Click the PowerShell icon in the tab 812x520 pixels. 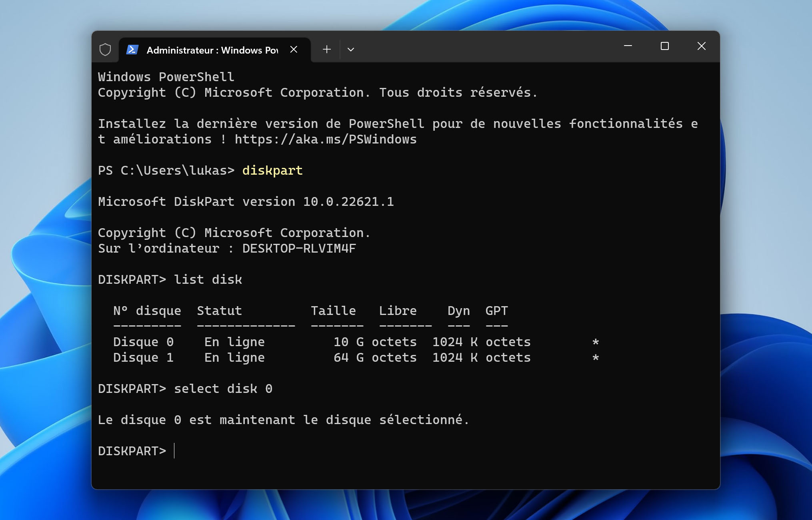pos(132,50)
